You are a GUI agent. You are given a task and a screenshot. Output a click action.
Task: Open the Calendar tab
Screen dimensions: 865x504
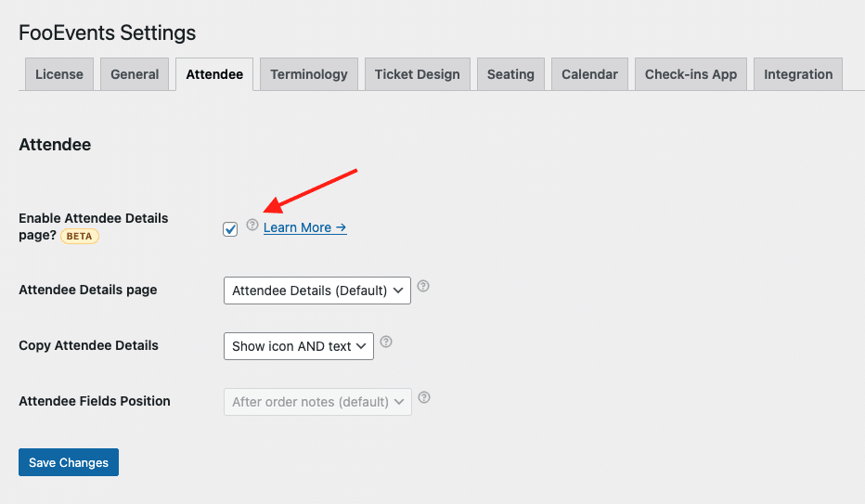(x=589, y=74)
